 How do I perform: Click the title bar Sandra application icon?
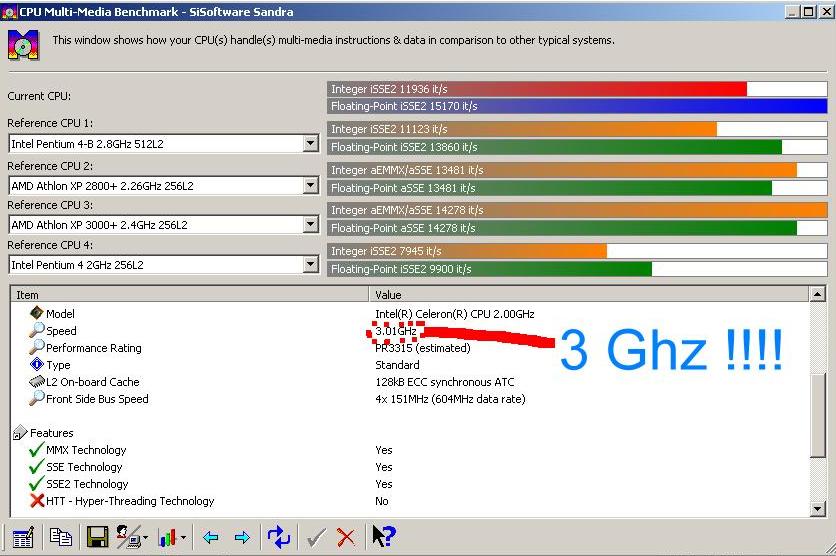[9, 12]
